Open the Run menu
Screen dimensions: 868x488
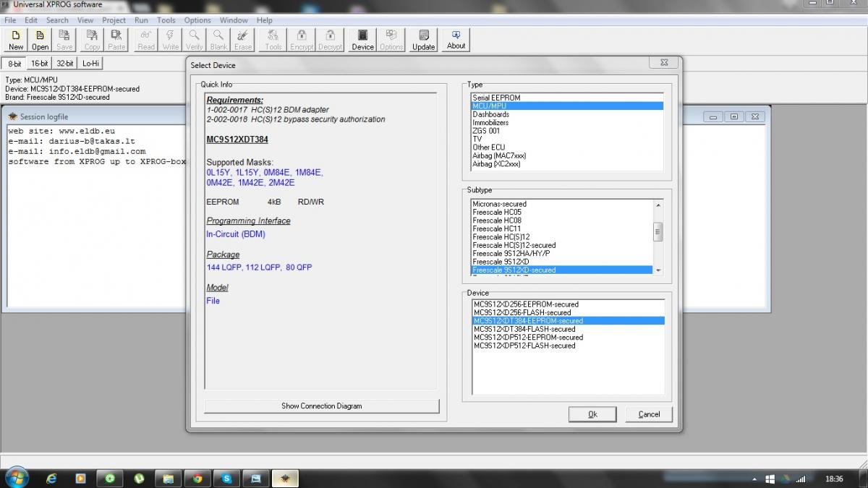tap(141, 20)
